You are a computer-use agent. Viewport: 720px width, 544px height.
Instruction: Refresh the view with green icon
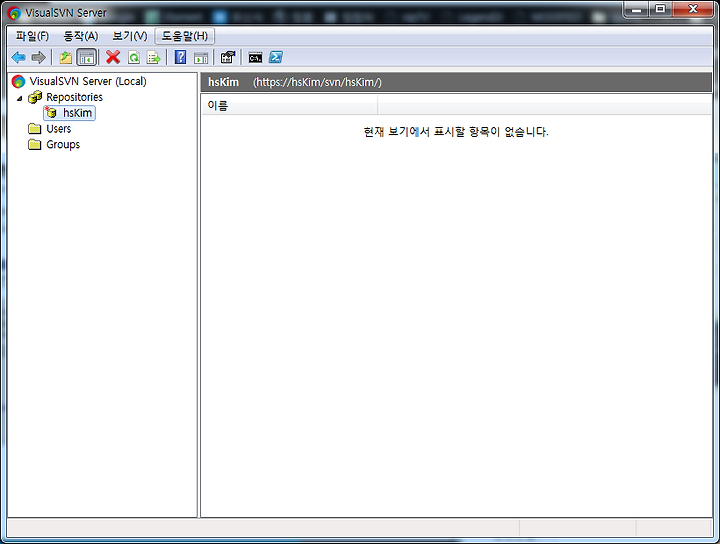(134, 57)
